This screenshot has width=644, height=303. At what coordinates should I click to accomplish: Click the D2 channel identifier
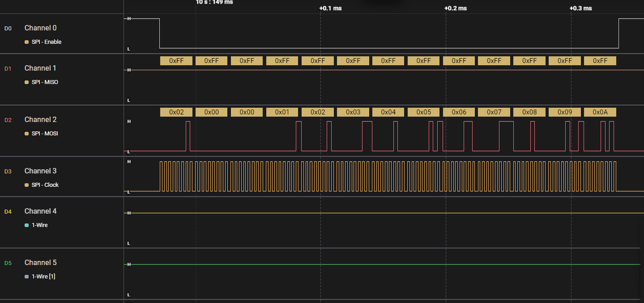click(8, 120)
